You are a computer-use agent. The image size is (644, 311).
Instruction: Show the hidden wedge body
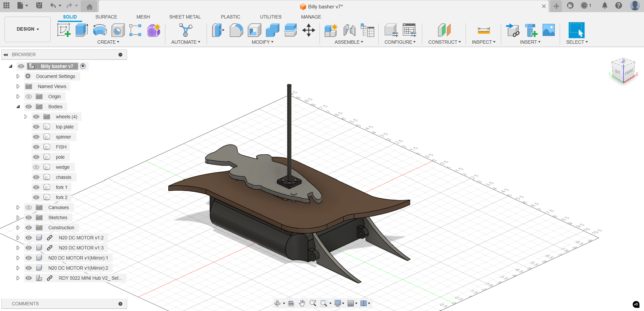pyautogui.click(x=36, y=167)
